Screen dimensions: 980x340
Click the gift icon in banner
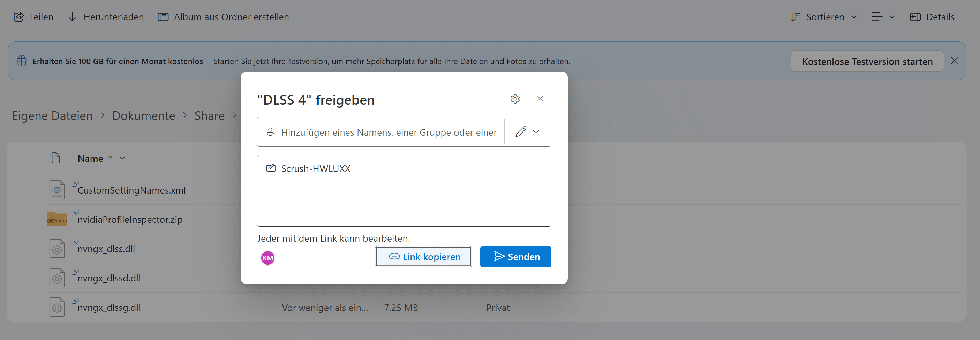click(22, 61)
